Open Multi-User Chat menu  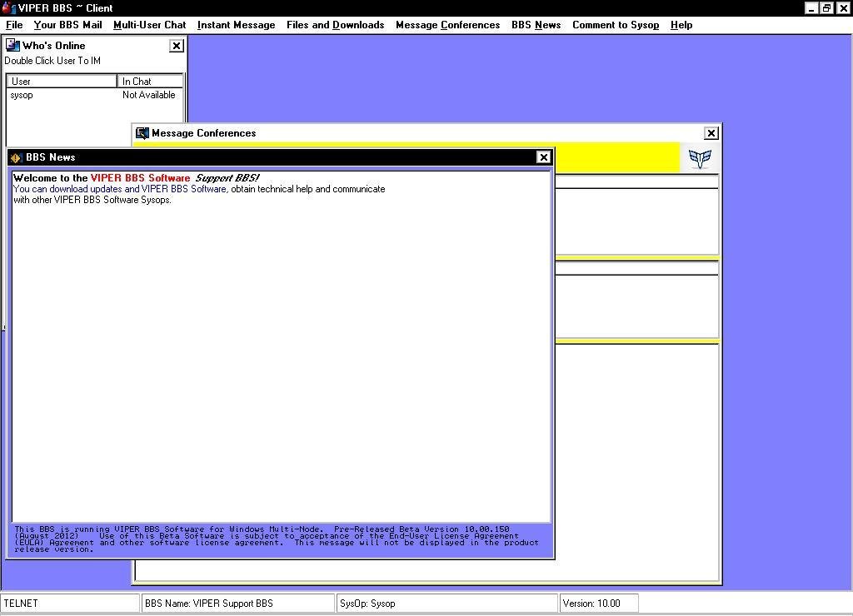150,25
